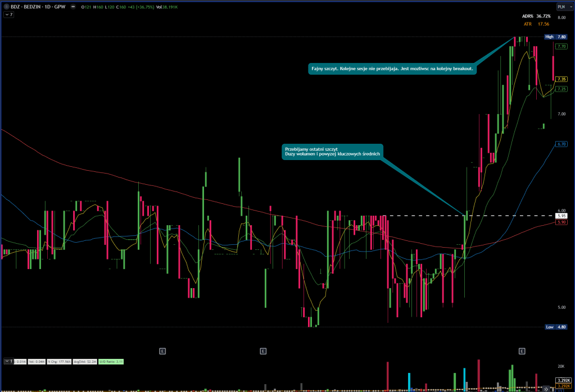Click the High 7.80 price label

556,37
